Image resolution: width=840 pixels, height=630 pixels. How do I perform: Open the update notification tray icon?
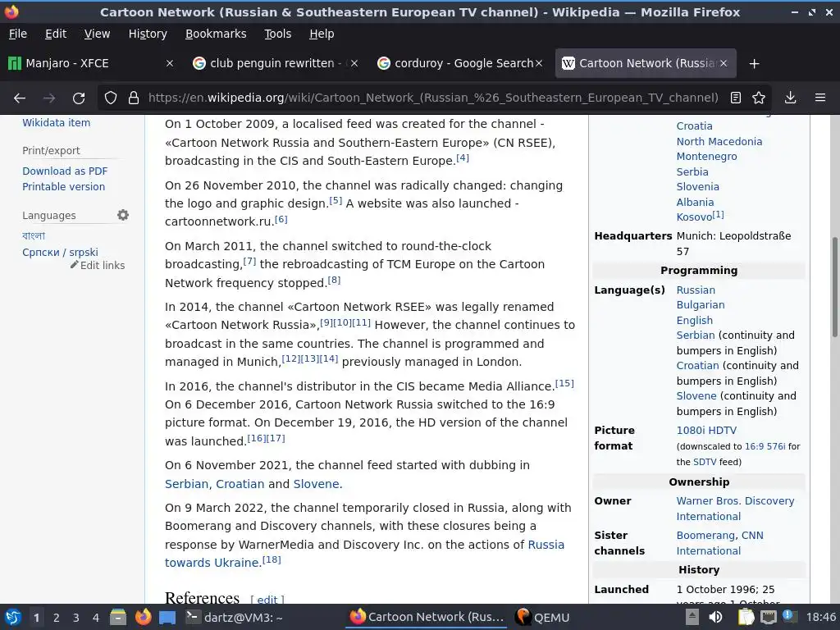(x=789, y=616)
